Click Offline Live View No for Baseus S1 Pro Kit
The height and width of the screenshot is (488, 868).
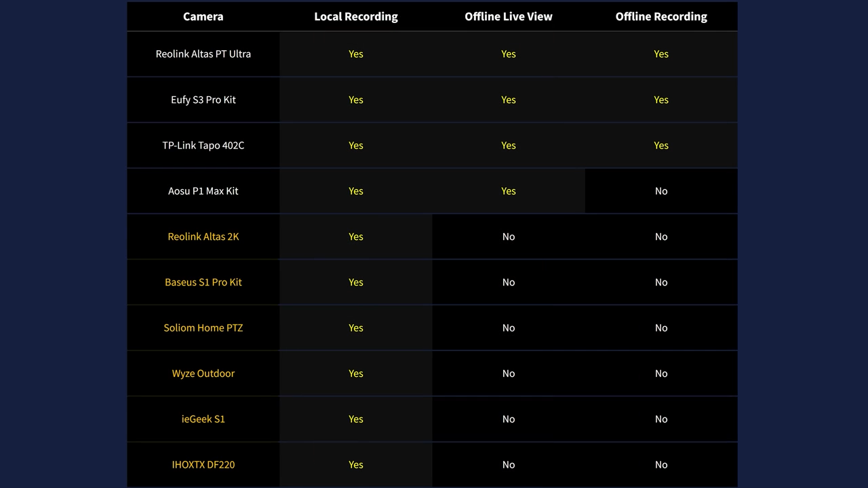tap(509, 282)
